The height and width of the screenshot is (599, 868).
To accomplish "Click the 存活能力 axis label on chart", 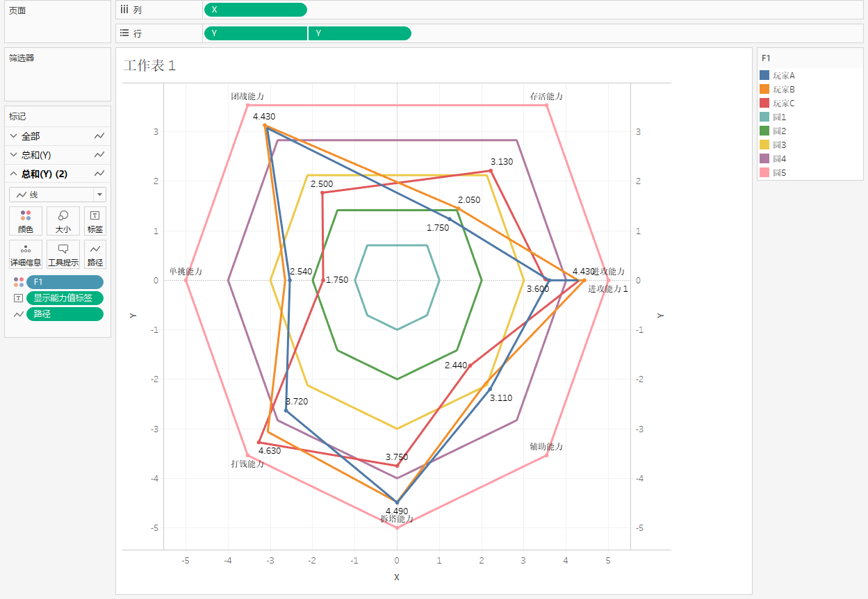I will 546,97.
